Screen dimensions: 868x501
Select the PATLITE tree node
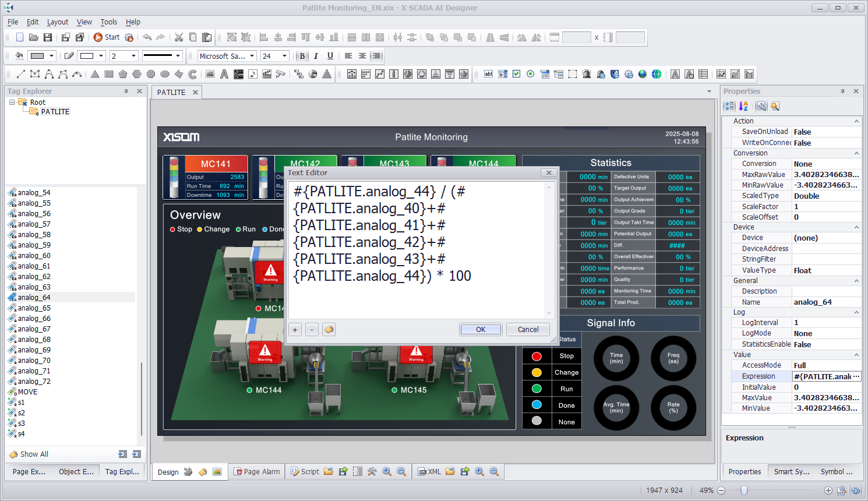click(55, 112)
